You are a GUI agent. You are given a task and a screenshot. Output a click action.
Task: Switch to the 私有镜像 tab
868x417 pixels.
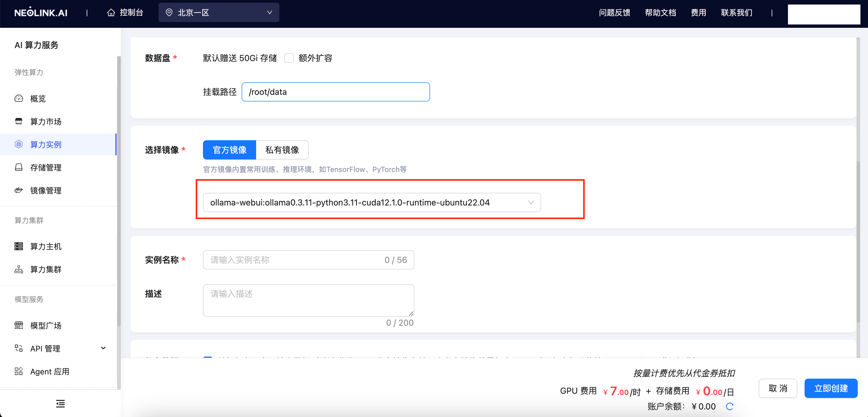click(282, 150)
